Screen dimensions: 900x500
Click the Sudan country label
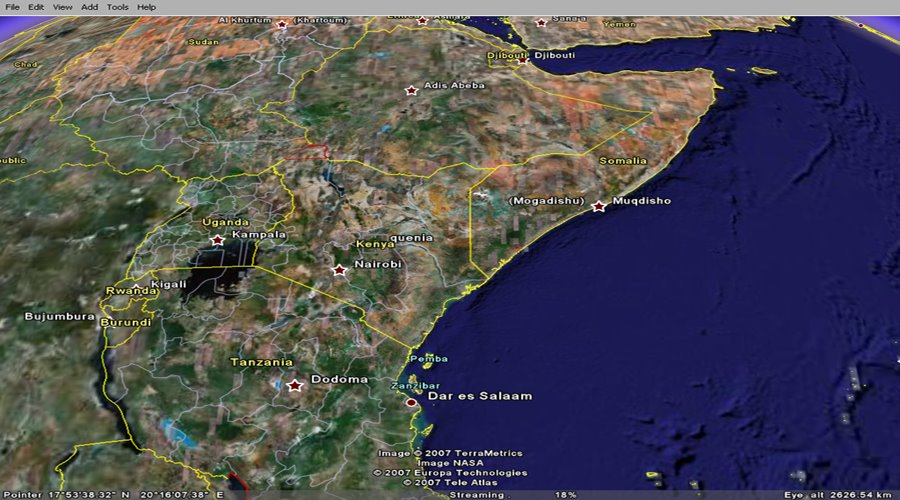pyautogui.click(x=204, y=42)
